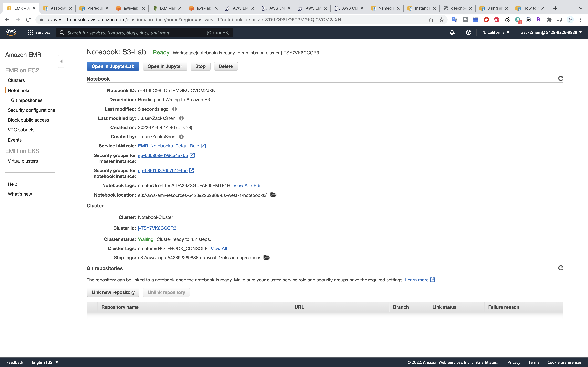588x367 pixels.
Task: Click info icon beside Created by
Action: pyautogui.click(x=181, y=137)
